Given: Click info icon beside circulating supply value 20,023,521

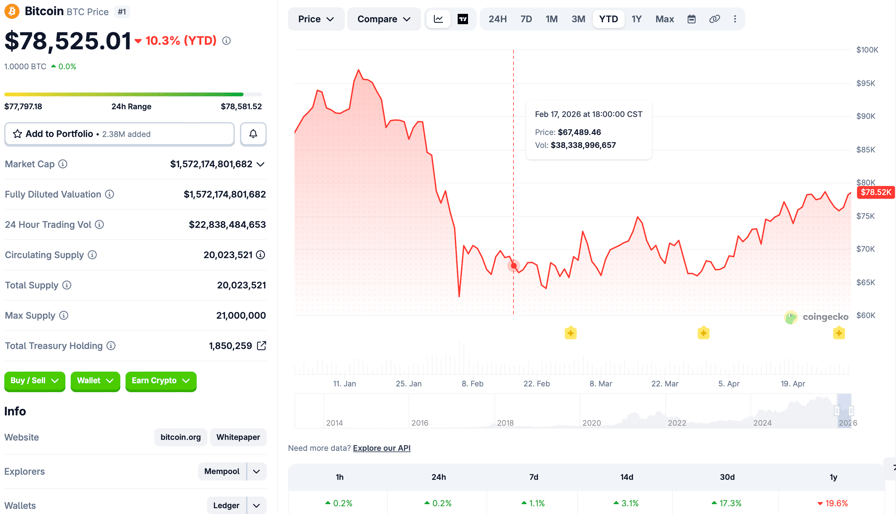Looking at the screenshot, I should tap(261, 255).
